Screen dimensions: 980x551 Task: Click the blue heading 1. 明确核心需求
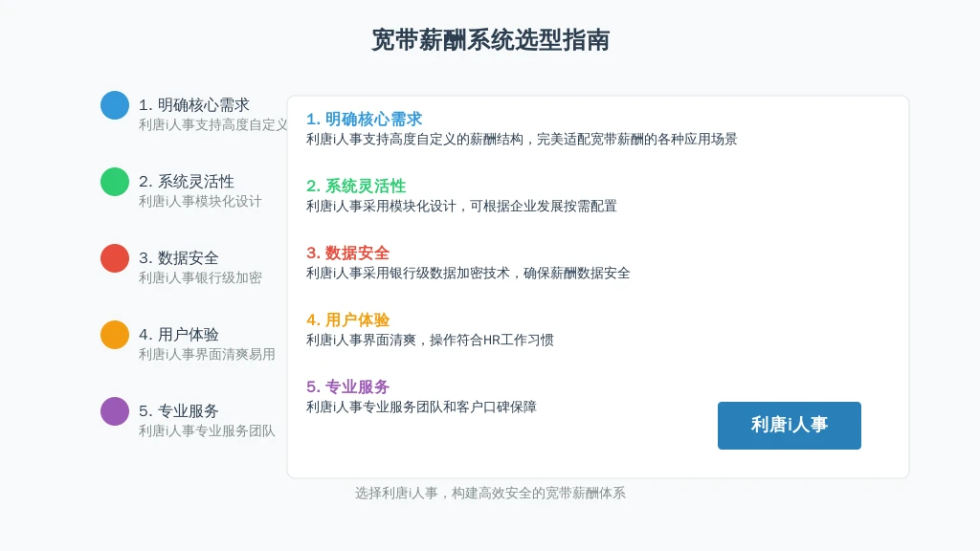[365, 120]
